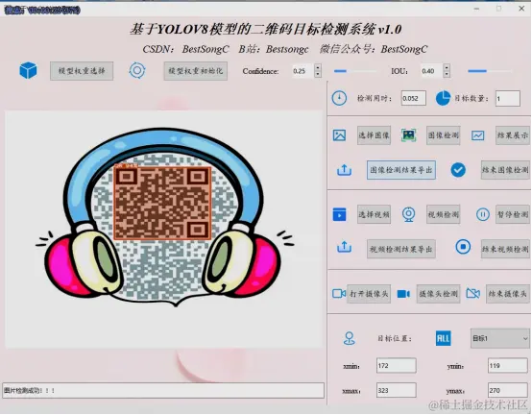Viewport: 532px width, 415px height.
Task: Click the webcam icon beside 视频检测
Action: tap(408, 214)
